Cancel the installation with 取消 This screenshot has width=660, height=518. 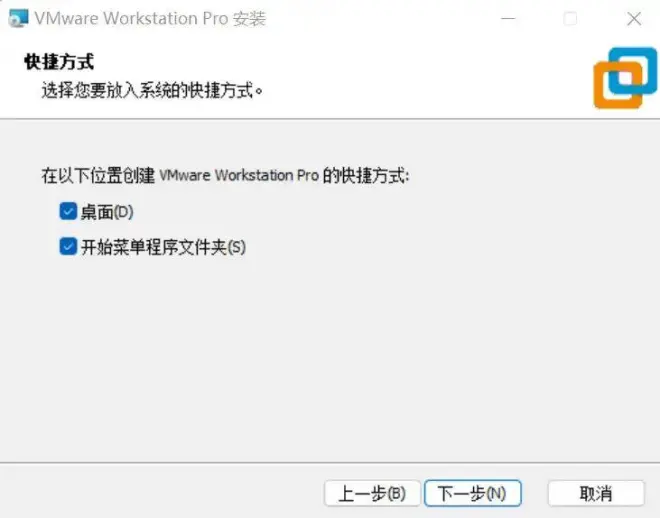point(596,493)
